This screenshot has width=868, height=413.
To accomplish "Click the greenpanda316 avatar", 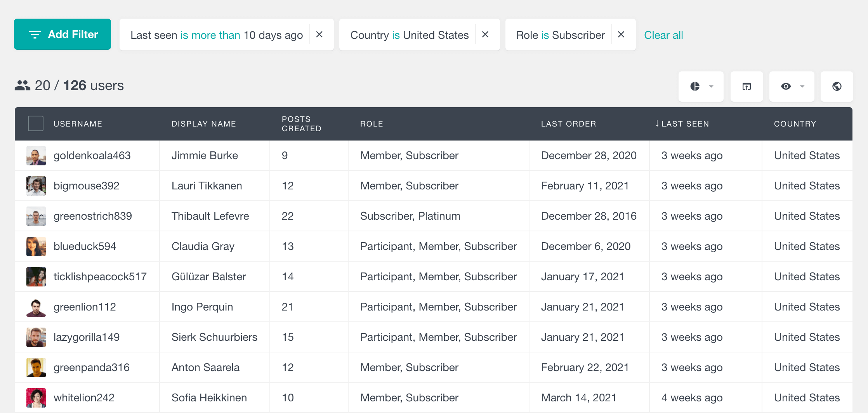I will (x=36, y=368).
